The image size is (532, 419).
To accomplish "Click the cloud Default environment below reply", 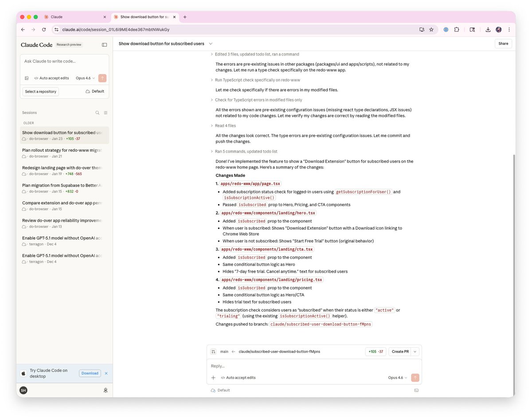I will pyautogui.click(x=220, y=390).
